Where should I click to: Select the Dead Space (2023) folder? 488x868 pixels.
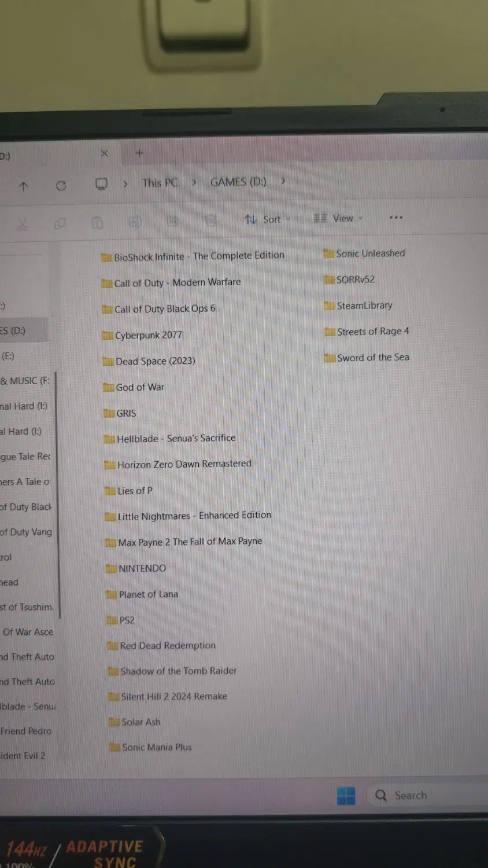tap(149, 361)
